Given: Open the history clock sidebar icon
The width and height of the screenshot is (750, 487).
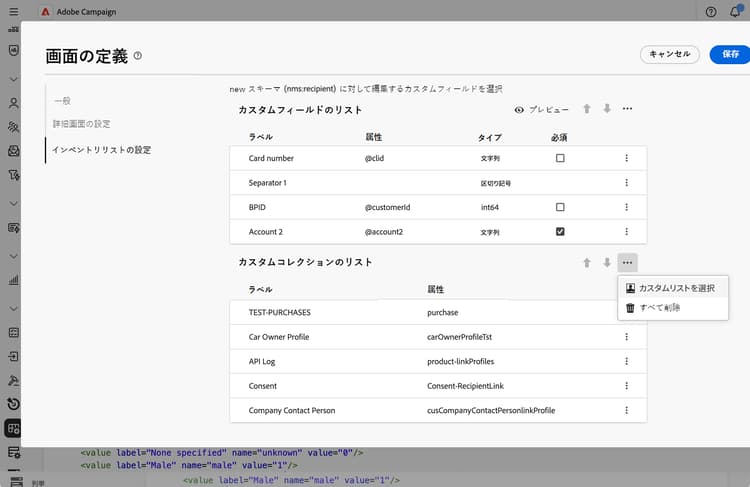Looking at the screenshot, I should [x=13, y=404].
